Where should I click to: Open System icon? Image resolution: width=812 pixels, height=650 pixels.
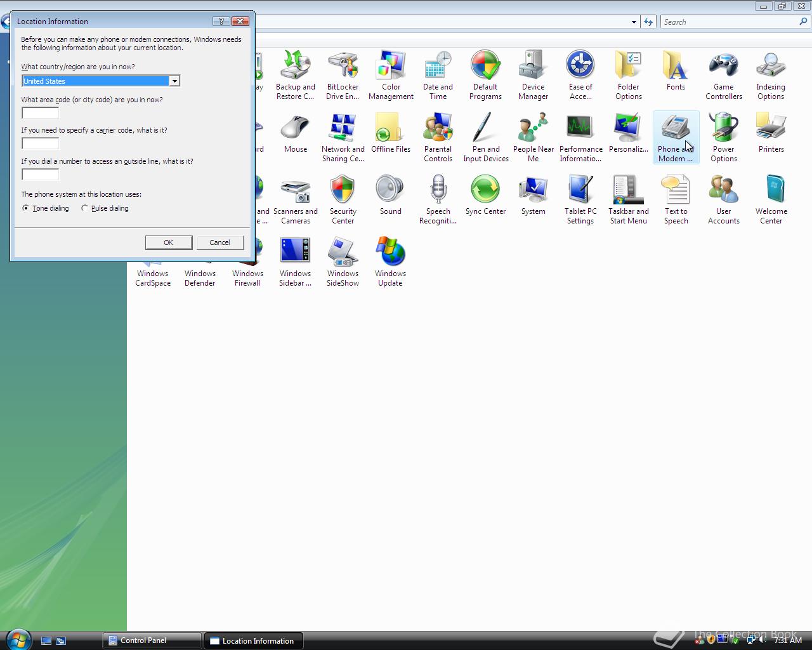(x=533, y=195)
